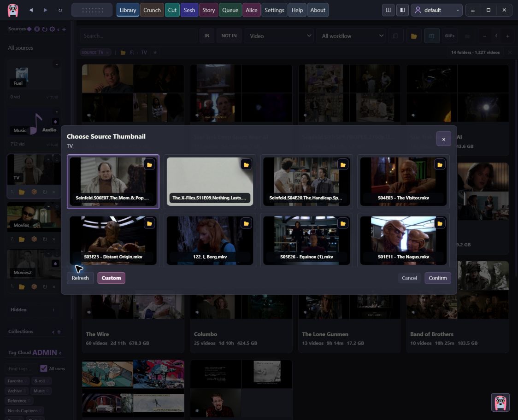Toggle the Favorite tag chip
This screenshot has width=518, height=420.
17,381
